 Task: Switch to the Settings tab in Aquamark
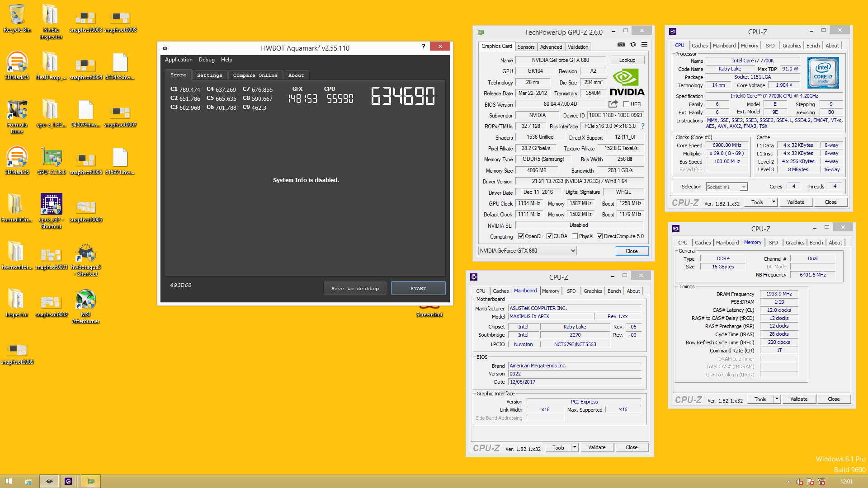pyautogui.click(x=210, y=75)
